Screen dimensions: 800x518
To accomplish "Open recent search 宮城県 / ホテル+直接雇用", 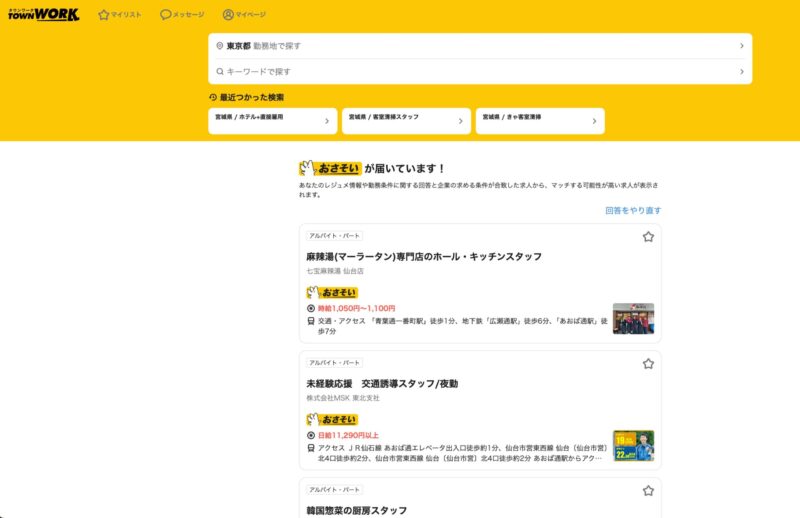I will click(272, 121).
